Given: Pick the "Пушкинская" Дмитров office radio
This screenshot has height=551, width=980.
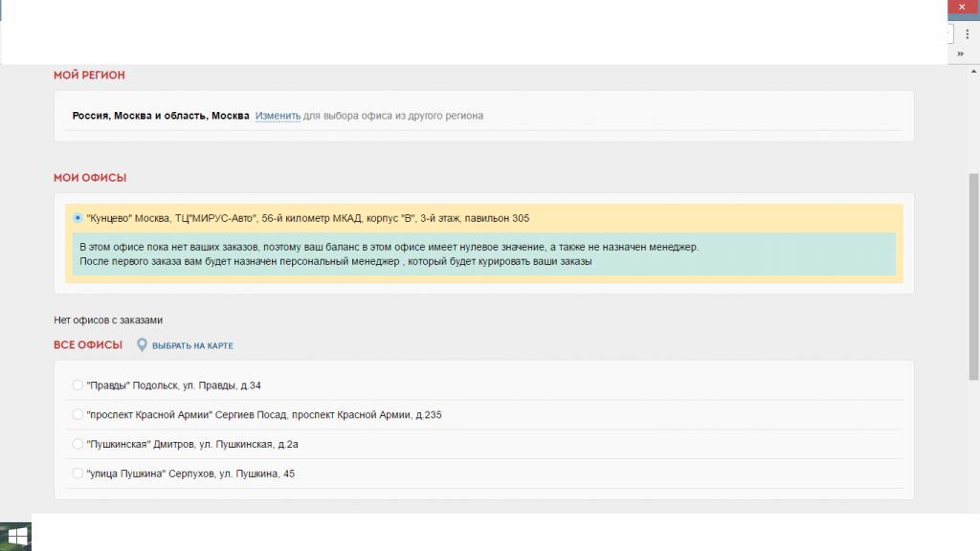Looking at the screenshot, I should (78, 444).
